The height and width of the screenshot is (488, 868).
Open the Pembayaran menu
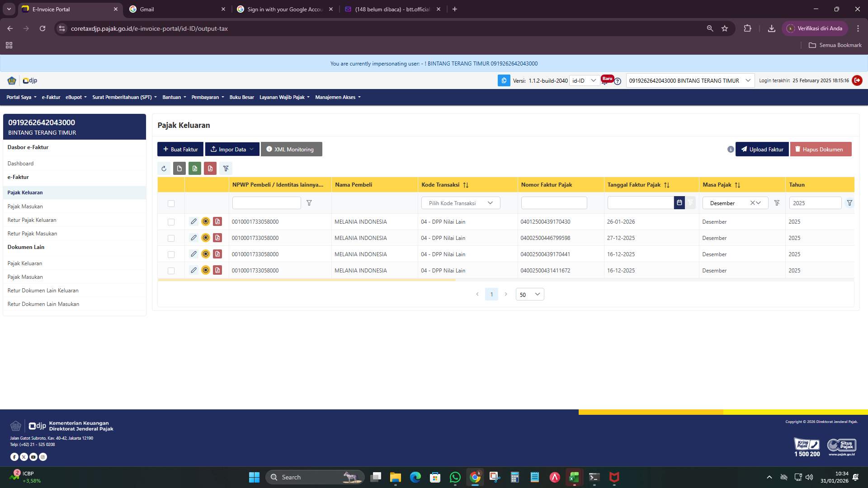coord(207,97)
